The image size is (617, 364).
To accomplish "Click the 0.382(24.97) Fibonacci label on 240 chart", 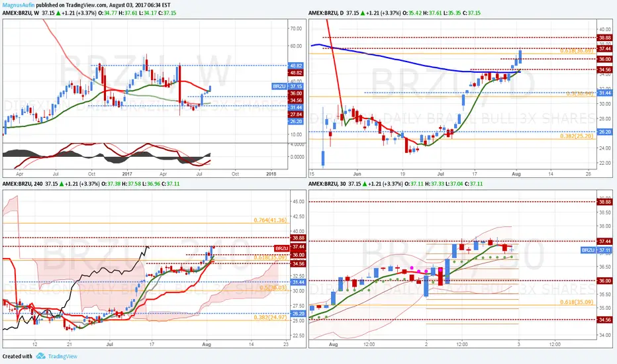I will click(270, 317).
